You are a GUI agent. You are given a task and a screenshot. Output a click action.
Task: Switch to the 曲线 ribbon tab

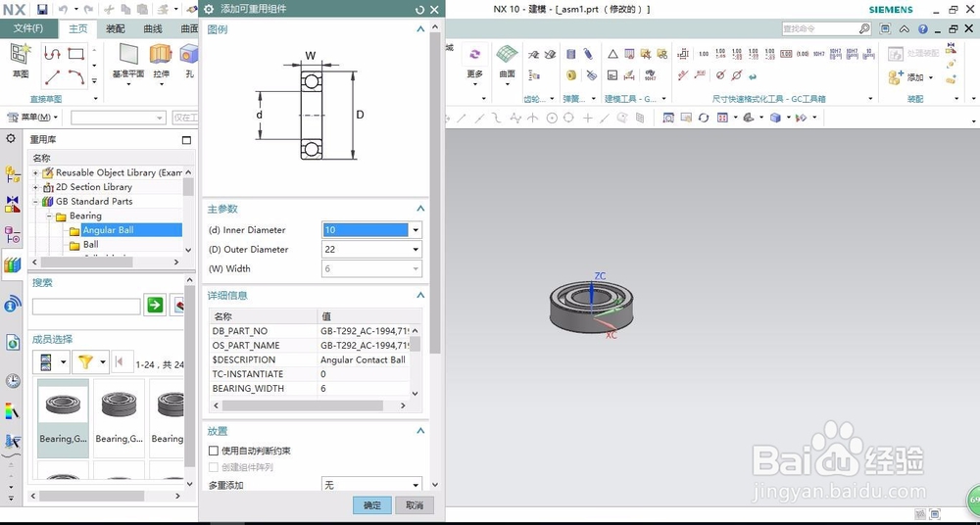coord(153,28)
